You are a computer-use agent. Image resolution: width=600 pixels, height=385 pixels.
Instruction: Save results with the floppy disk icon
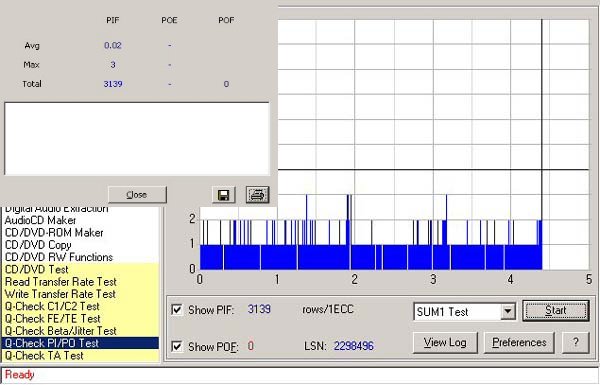(223, 195)
